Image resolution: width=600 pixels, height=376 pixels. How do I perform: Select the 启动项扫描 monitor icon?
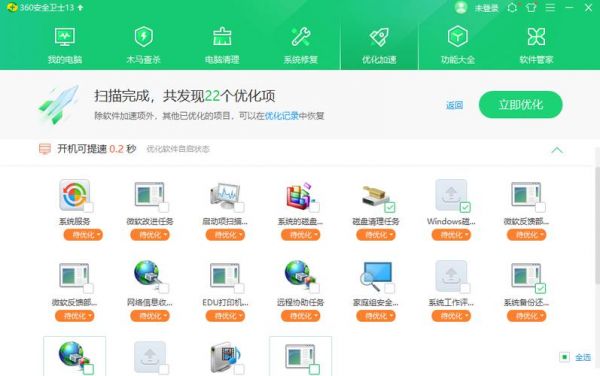click(225, 195)
